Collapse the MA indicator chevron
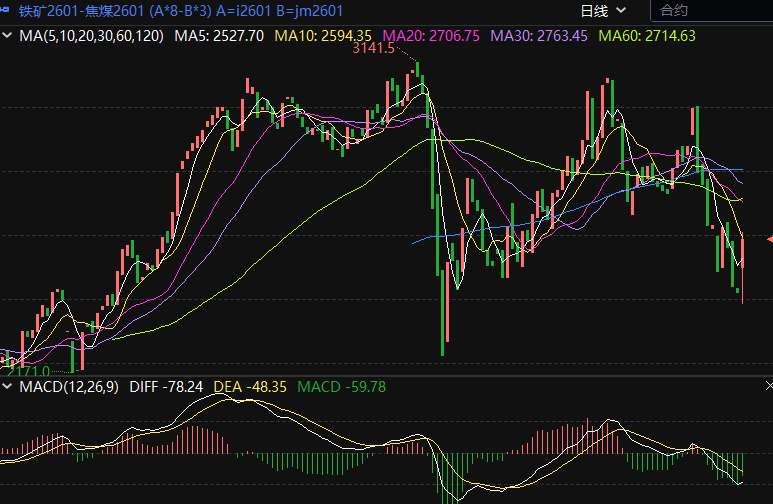This screenshot has height=504, width=773. coord(9,36)
